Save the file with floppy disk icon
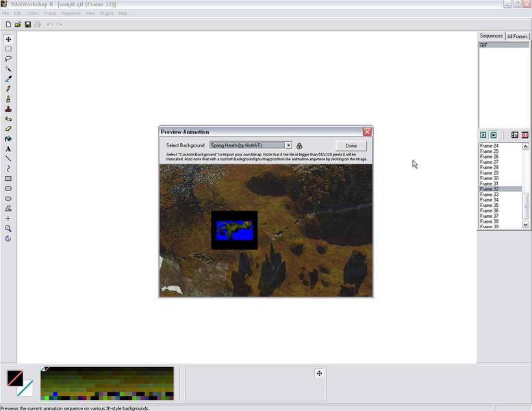Screen dimensions: 532x411 click(x=28, y=25)
